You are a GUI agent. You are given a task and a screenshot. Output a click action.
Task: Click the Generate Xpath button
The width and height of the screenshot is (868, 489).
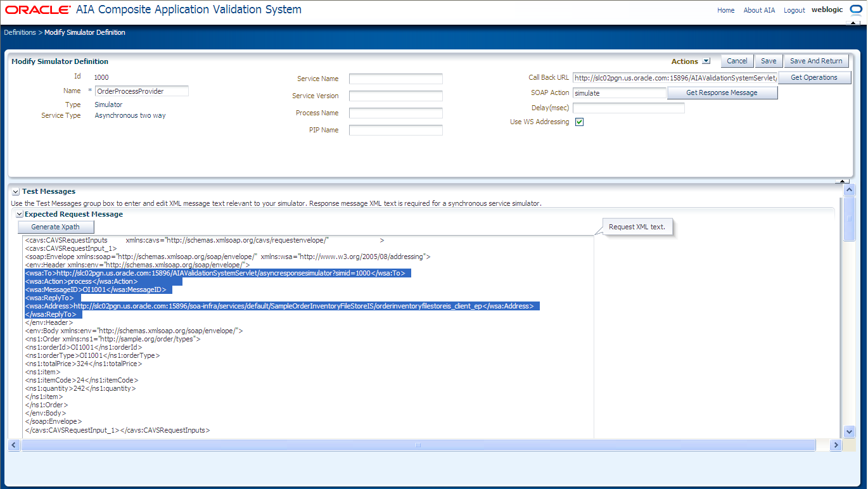[x=56, y=227]
